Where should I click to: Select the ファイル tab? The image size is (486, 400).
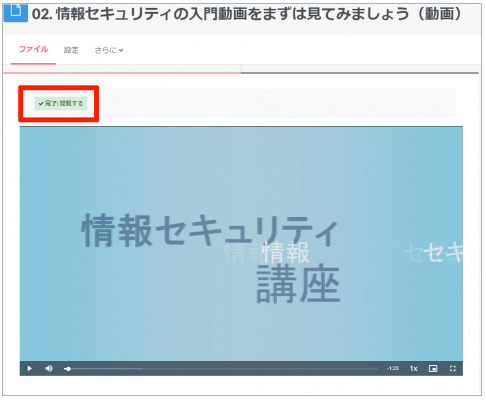tap(33, 49)
